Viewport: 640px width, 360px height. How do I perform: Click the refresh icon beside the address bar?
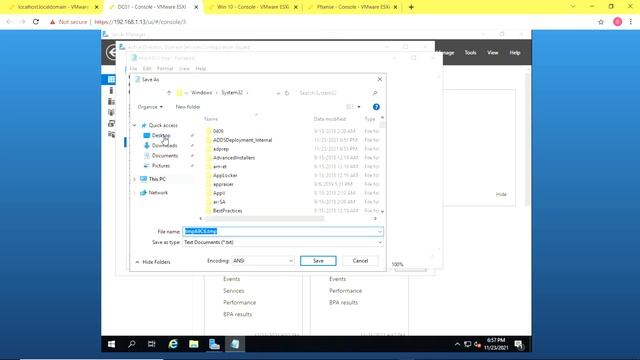pyautogui.click(x=287, y=93)
